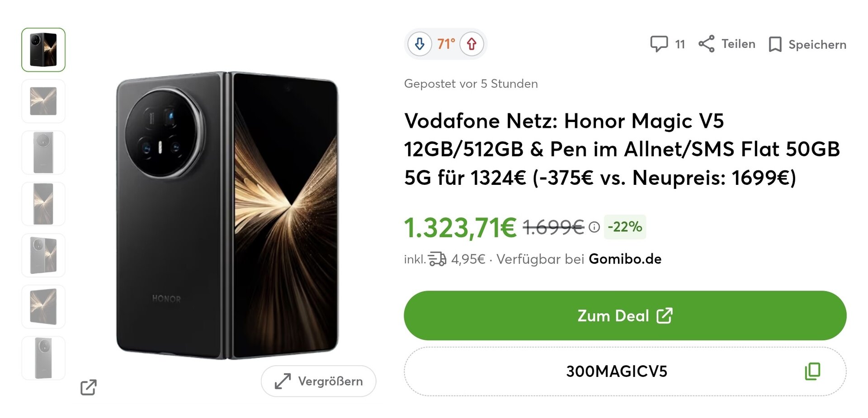Click the Zum Deal green button
This screenshot has height=418, width=868.
tap(625, 315)
